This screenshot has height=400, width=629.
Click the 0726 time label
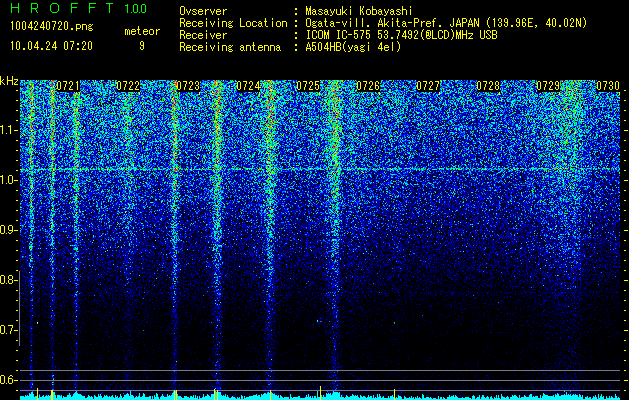[368, 86]
